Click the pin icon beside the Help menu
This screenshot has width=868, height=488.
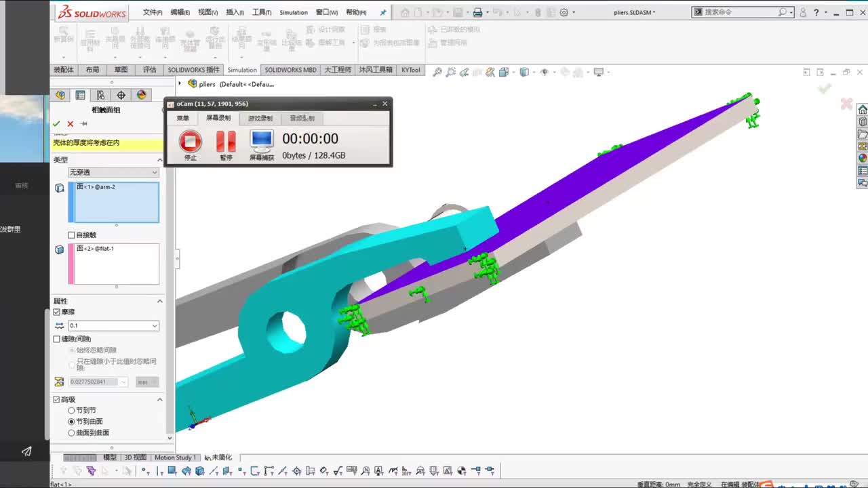tap(383, 12)
